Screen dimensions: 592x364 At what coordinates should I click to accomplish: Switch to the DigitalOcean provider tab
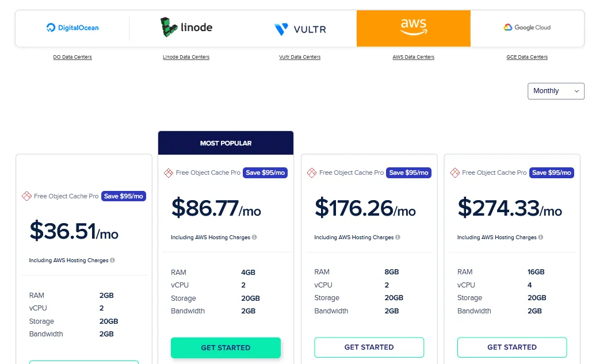pos(72,27)
